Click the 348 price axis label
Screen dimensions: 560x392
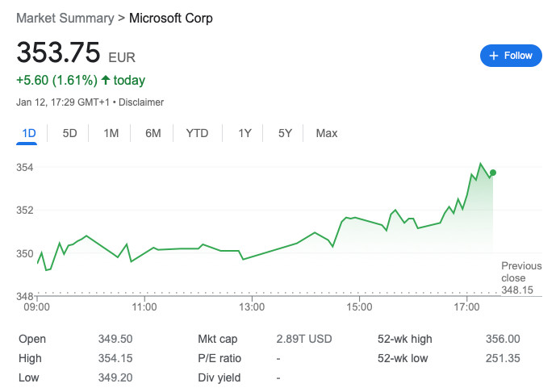25,296
